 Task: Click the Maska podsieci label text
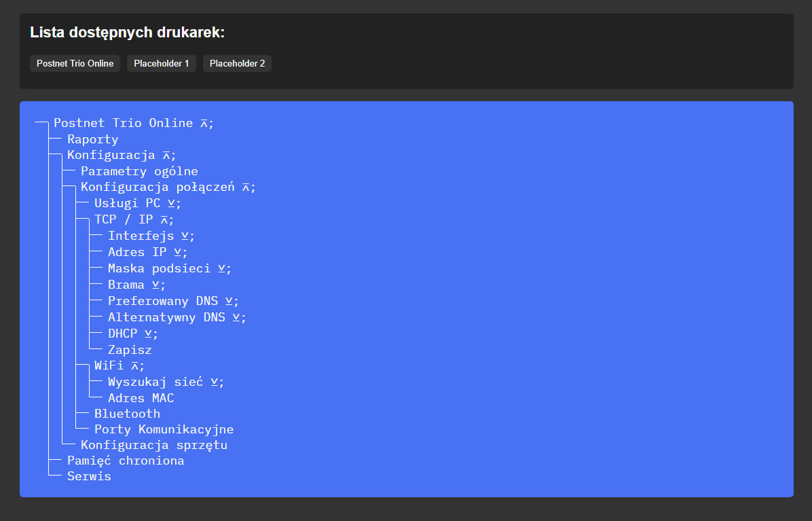coord(160,269)
